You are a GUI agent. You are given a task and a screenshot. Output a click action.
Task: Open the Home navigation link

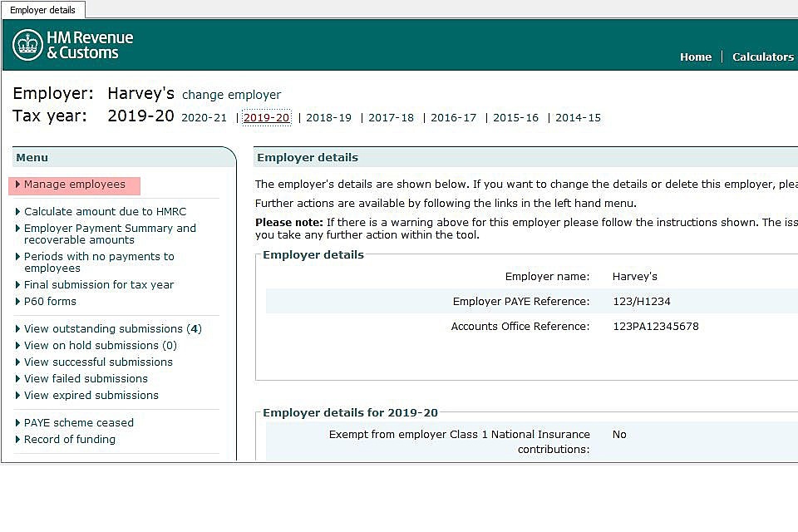[x=695, y=57]
